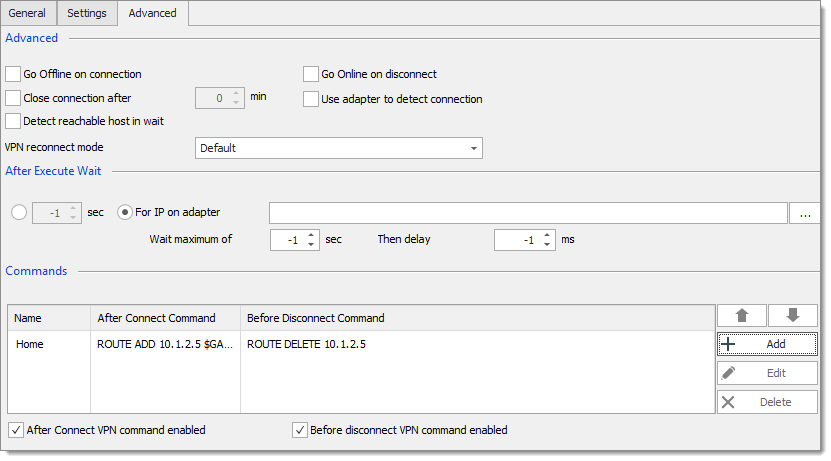831x461 pixels.
Task: Delete the selected command with X button
Action: (767, 402)
